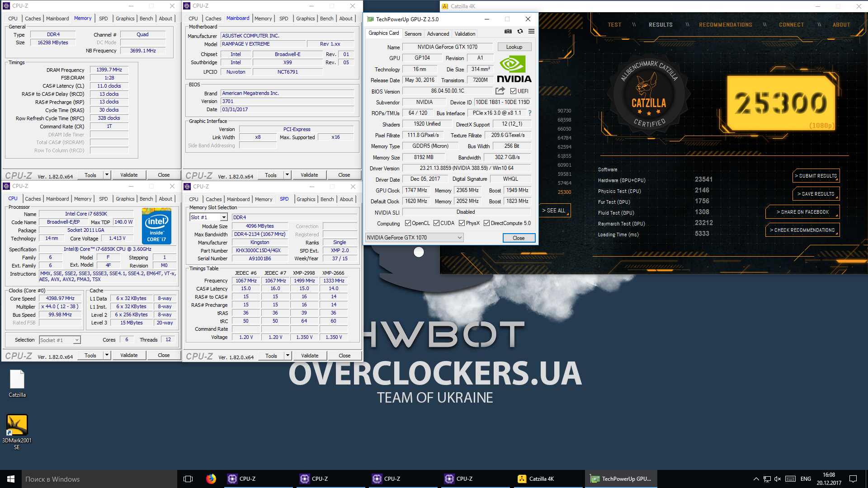
Task: Toggle the UEFI checkbox in GPU-Z
Action: coord(513,91)
